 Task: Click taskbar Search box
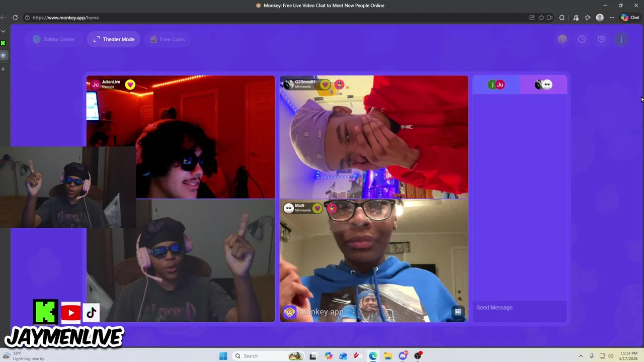point(269,356)
